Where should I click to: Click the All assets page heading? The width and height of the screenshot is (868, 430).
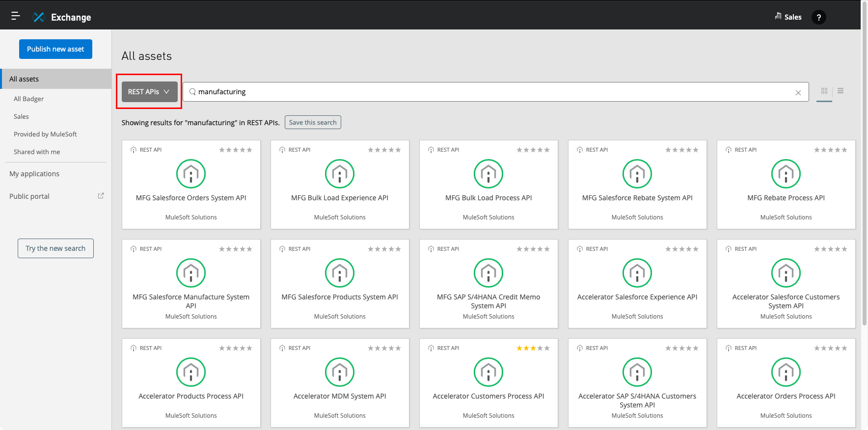[147, 56]
